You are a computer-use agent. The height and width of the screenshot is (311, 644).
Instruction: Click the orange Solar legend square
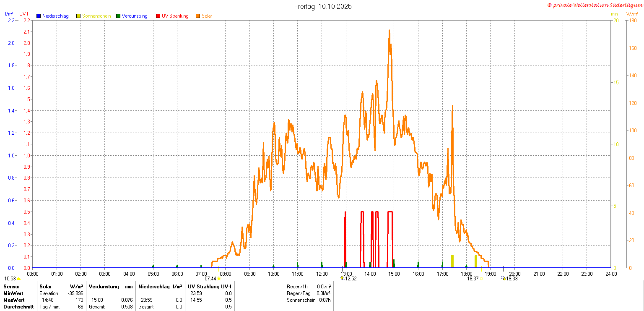198,16
